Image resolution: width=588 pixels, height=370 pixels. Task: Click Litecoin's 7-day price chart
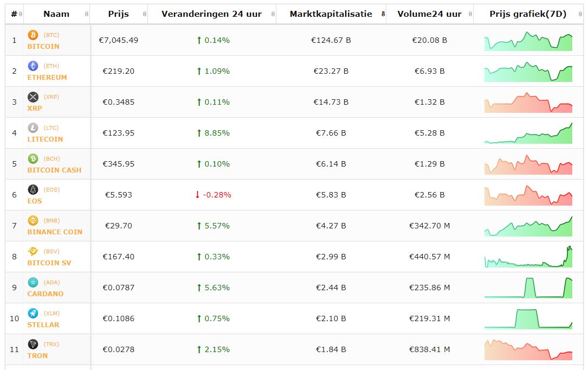[528, 133]
